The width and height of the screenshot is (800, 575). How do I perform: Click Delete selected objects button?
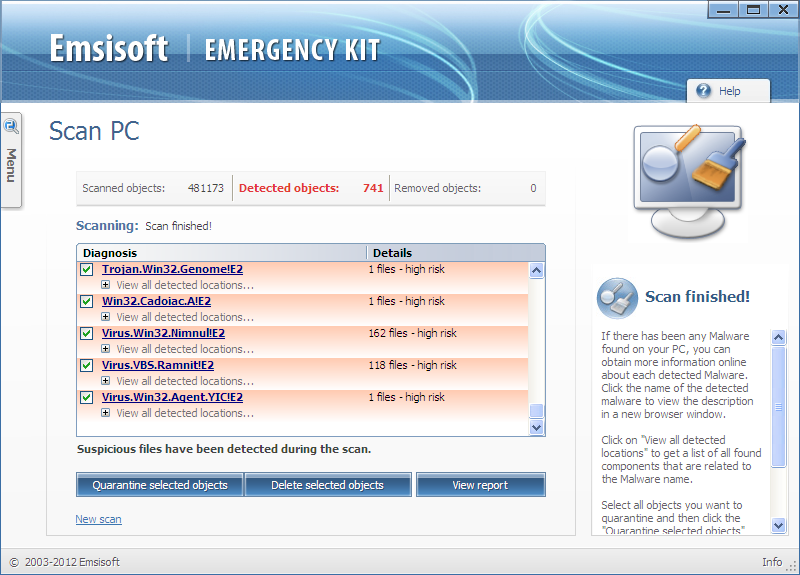point(328,485)
